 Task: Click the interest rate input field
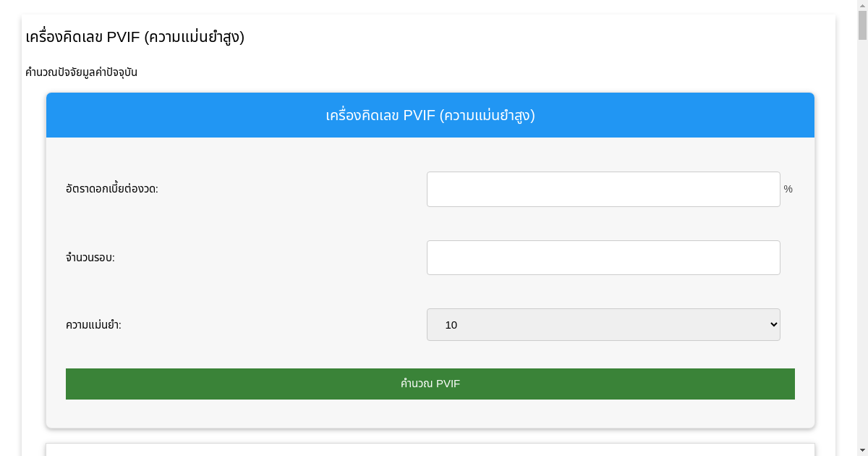[603, 189]
